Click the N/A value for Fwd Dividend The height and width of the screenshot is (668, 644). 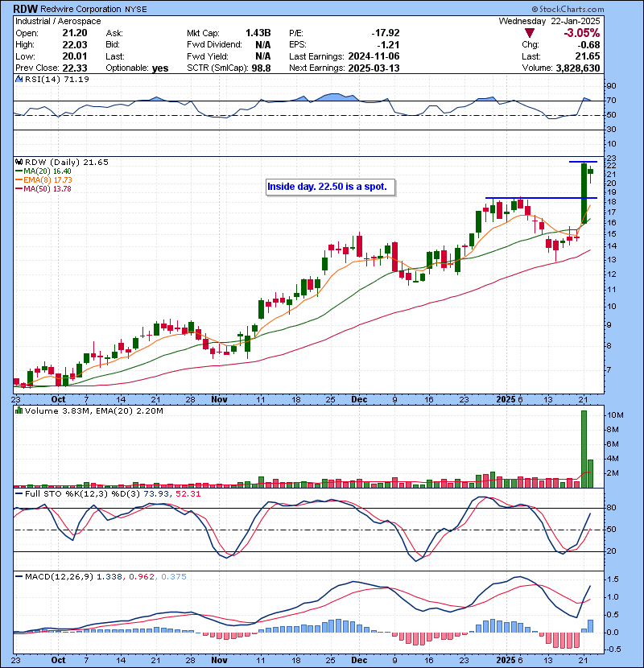263,44
